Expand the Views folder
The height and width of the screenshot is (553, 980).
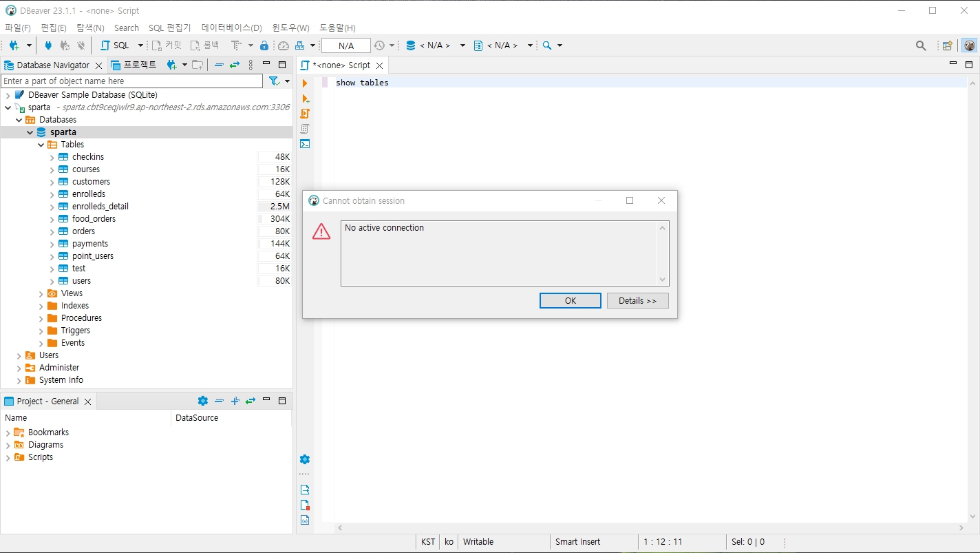41,293
